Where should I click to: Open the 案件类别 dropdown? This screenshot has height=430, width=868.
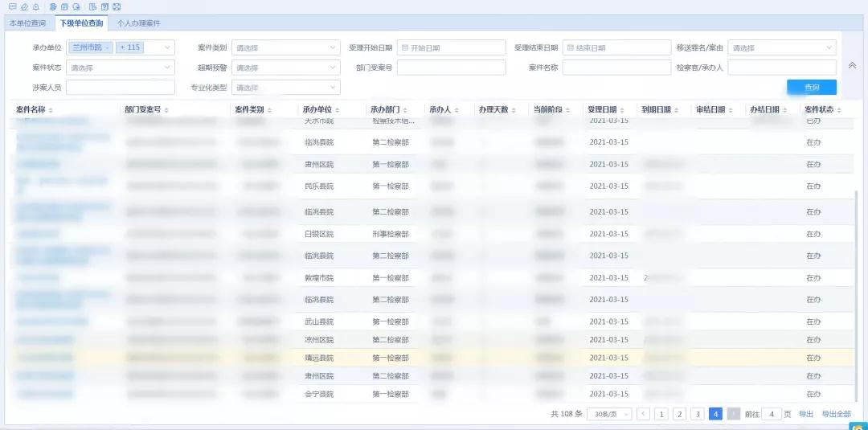pyautogui.click(x=288, y=48)
